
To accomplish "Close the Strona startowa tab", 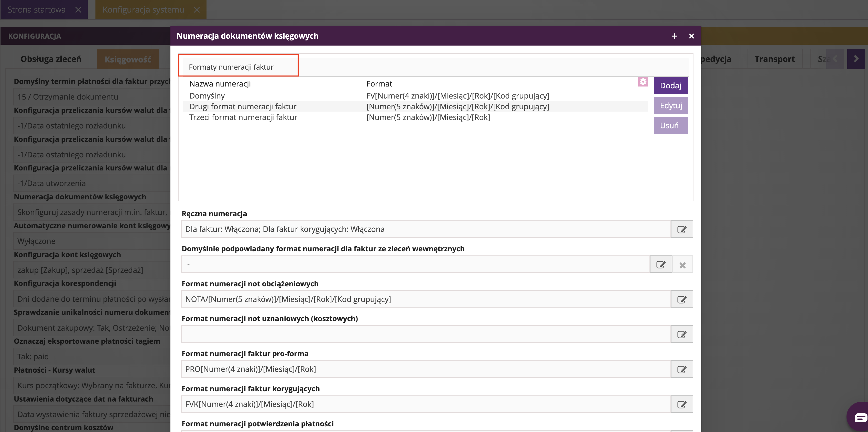I will 78,10.
